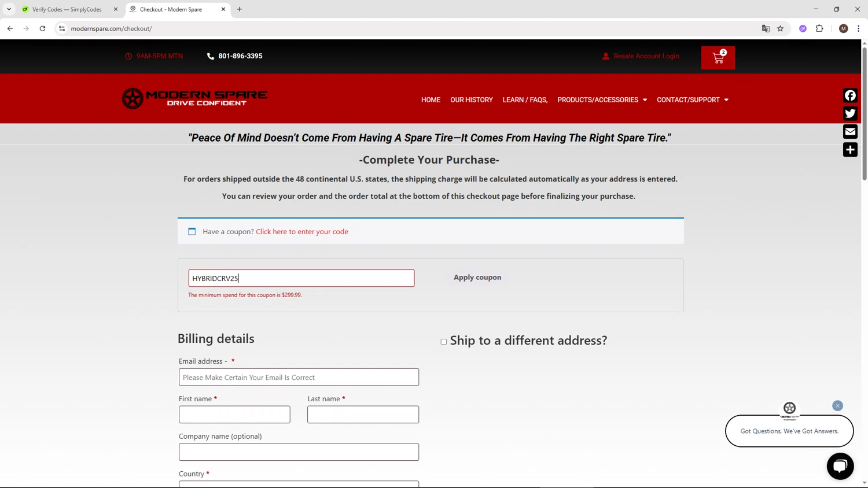Viewport: 868px width, 488px height.
Task: Open Our History page
Action: click(472, 100)
